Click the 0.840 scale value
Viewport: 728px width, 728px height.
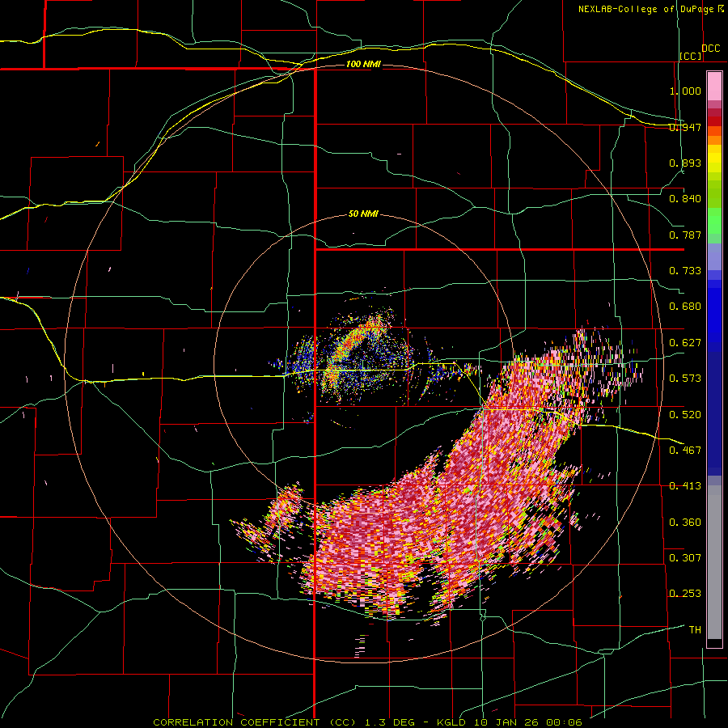(x=685, y=199)
